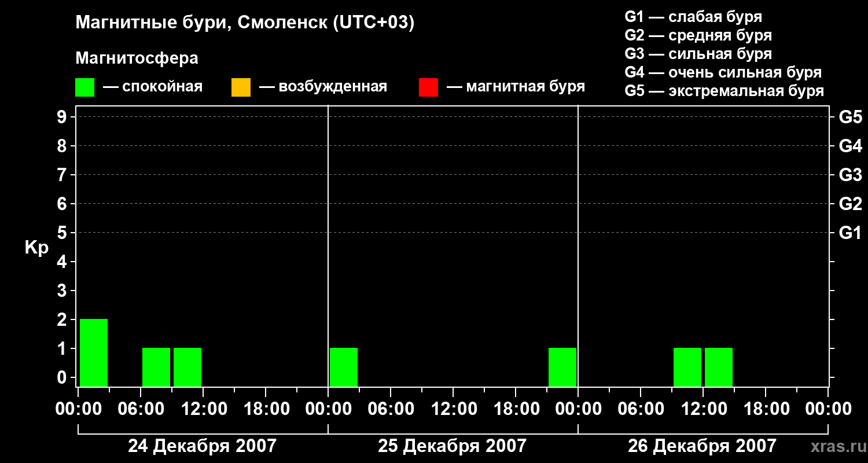Viewport: 868px width, 463px height.
Task: Click the date label '25 Декабря 2007'
Action: pos(453,446)
